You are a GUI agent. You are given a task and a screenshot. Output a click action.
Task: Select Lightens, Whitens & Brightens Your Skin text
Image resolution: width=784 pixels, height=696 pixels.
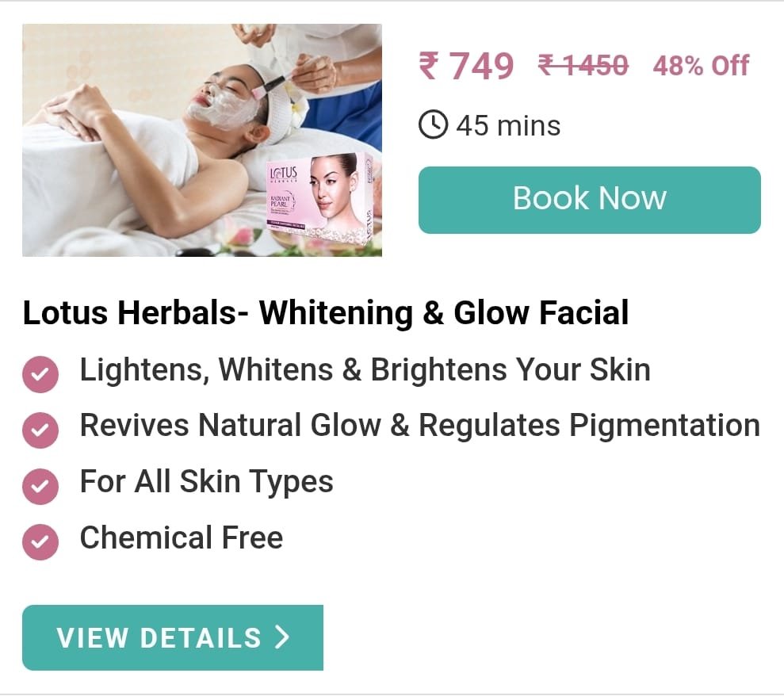[365, 370]
